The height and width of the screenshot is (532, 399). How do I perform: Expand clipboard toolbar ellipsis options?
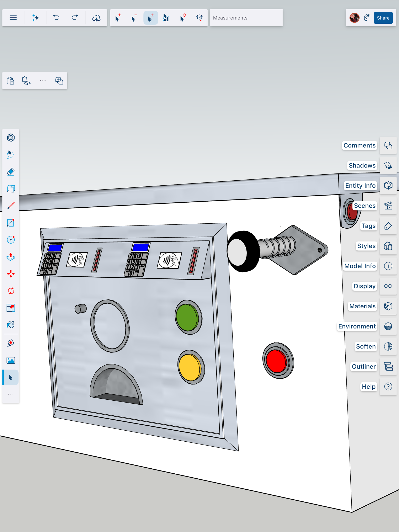43,80
